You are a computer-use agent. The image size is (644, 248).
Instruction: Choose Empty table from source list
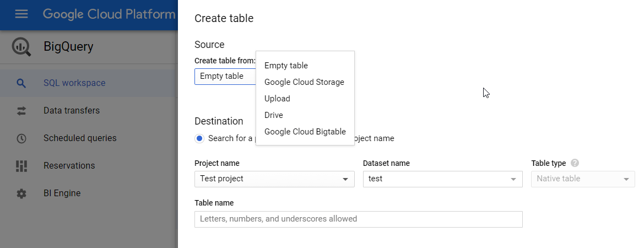[x=305, y=66]
